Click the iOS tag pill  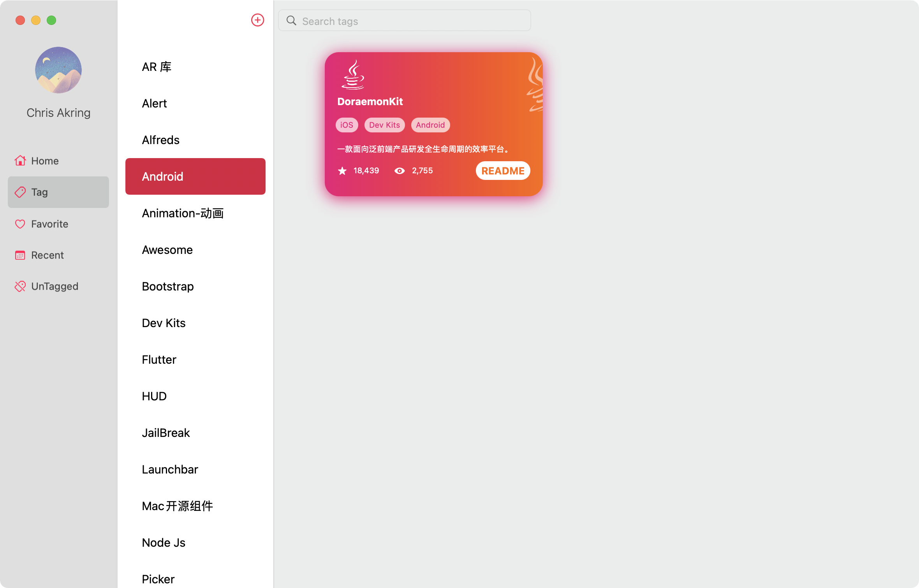pos(347,125)
